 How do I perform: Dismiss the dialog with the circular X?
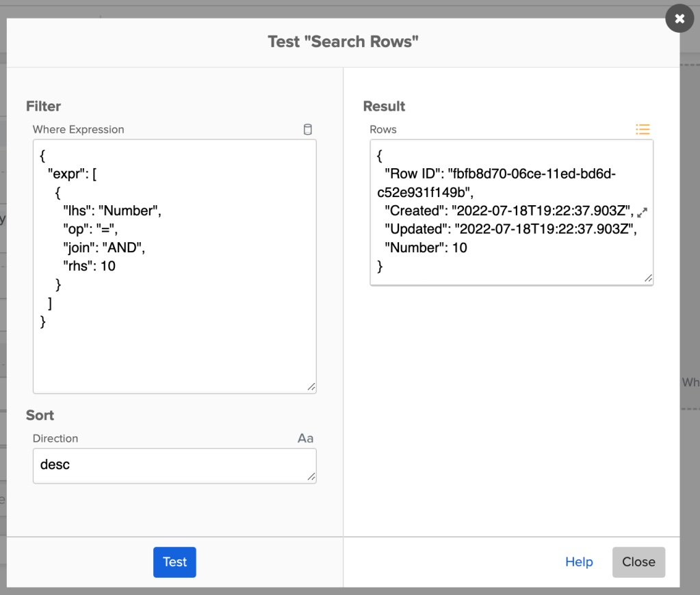679,18
